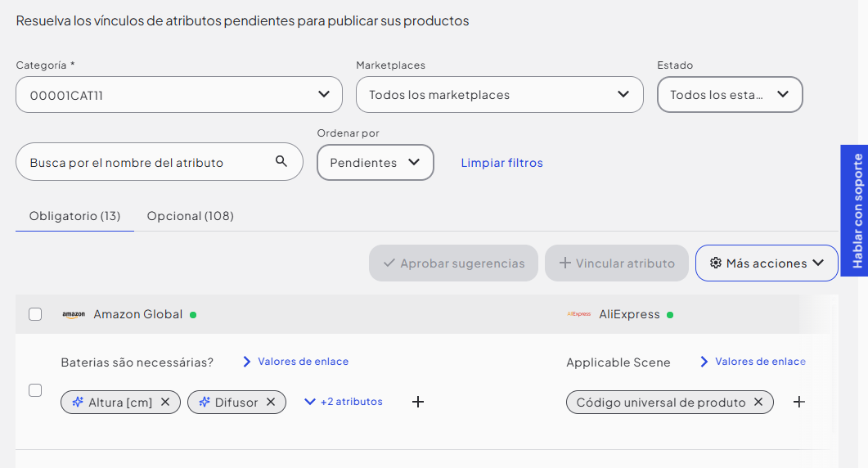Click the Baterias são necessárias? attribute name
This screenshot has width=868, height=468.
(137, 362)
